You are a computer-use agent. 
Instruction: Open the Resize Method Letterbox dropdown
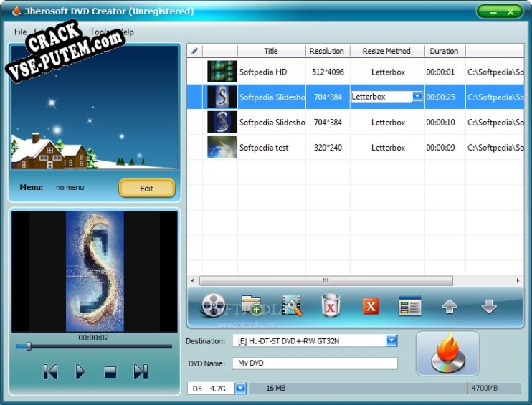click(x=417, y=97)
